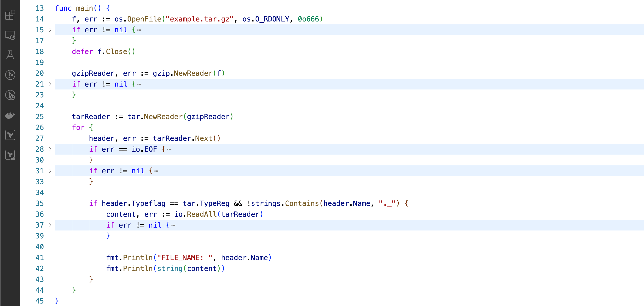Click the collapsed ellipsis after io.EOF brace
644x306 pixels.
click(169, 150)
